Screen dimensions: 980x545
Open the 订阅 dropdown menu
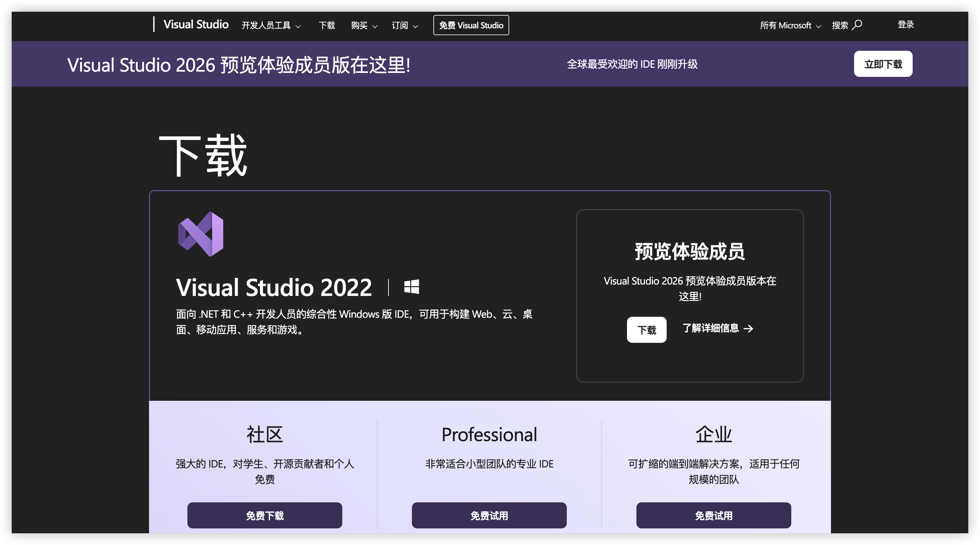[404, 25]
